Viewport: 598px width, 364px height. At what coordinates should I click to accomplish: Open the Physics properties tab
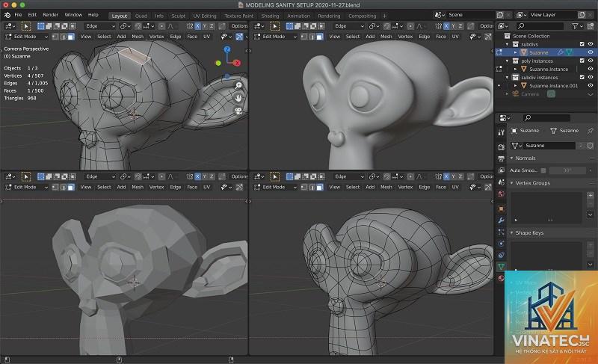coord(501,244)
